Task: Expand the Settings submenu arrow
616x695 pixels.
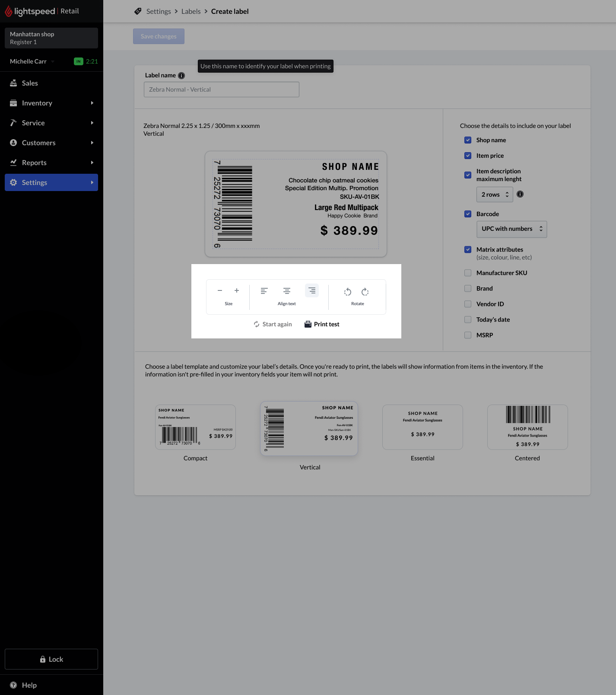Action: click(x=92, y=182)
